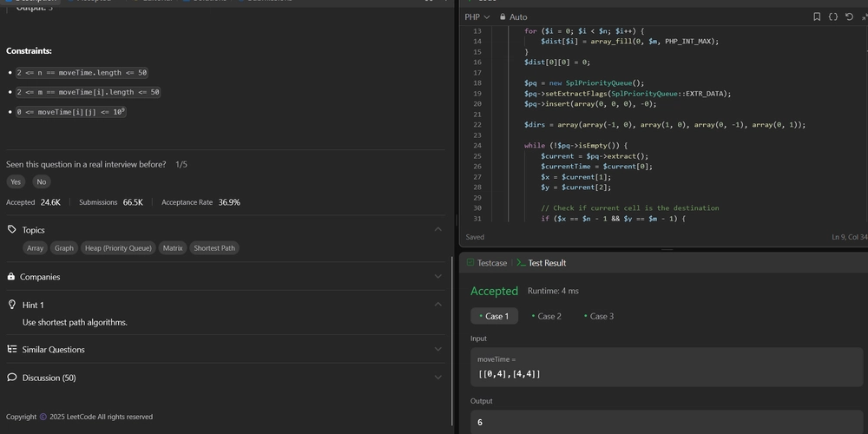Click code line 18 with new SplPriorityQueue
The height and width of the screenshot is (434, 868).
pos(584,83)
